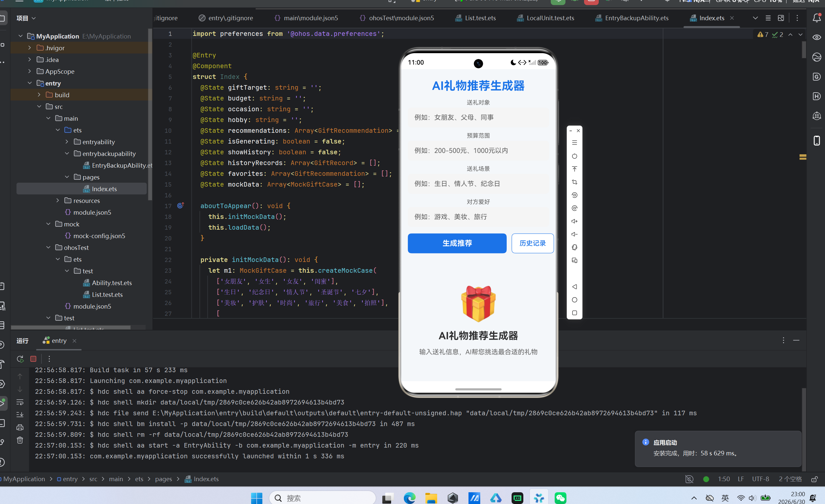This screenshot has width=825, height=504.
Task: Tap the emulator Back navigation triangle
Action: [x=575, y=287]
